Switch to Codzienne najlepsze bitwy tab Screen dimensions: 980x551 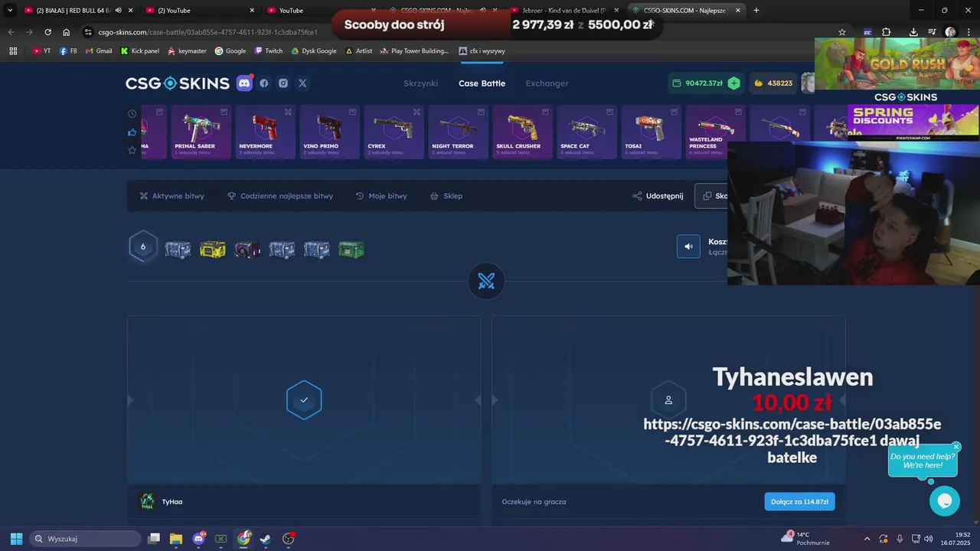[x=280, y=196]
